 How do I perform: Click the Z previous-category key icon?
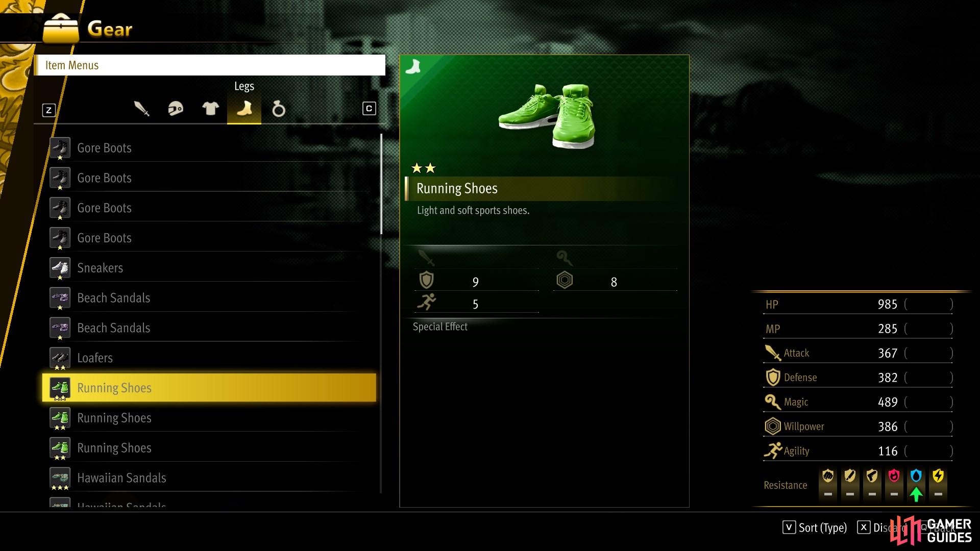click(49, 110)
